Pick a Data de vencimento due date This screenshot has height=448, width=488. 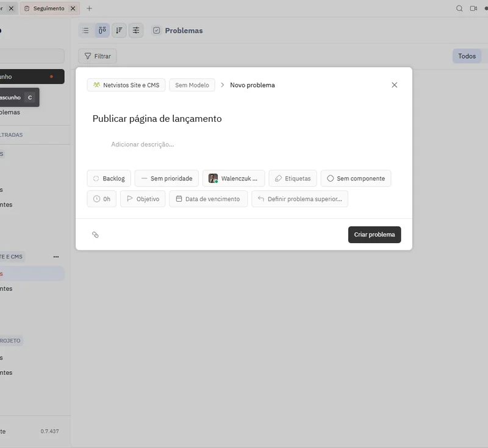pos(208,199)
